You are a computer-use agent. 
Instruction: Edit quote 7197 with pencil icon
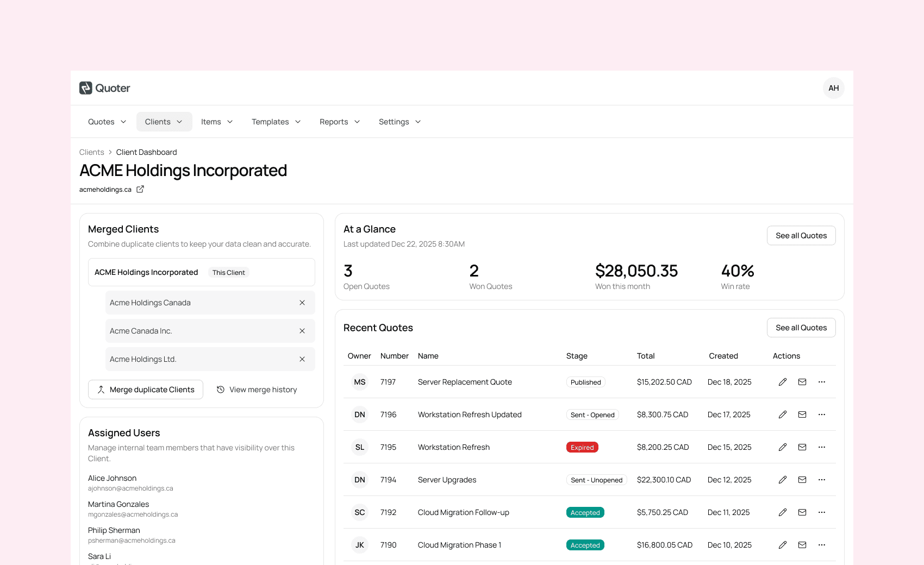coord(783,382)
